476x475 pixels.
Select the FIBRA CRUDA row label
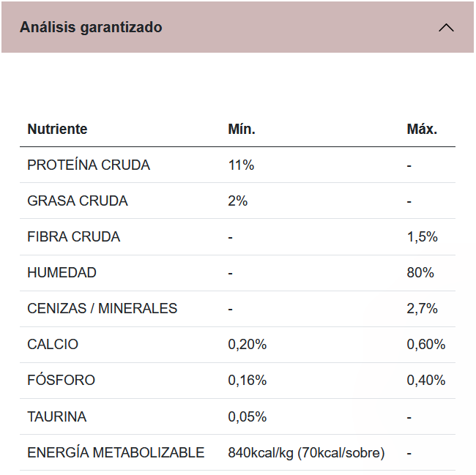coord(74,237)
